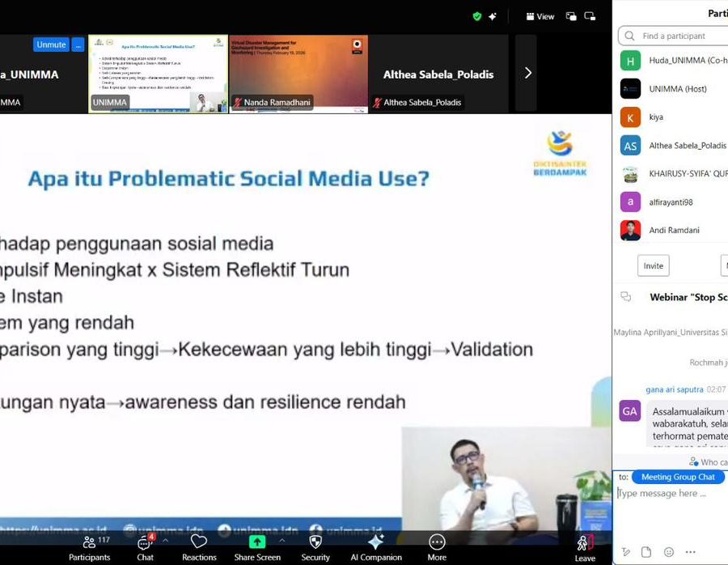Open the Chat panel icon
Image resolution: width=728 pixels, height=565 pixels.
pyautogui.click(x=145, y=546)
